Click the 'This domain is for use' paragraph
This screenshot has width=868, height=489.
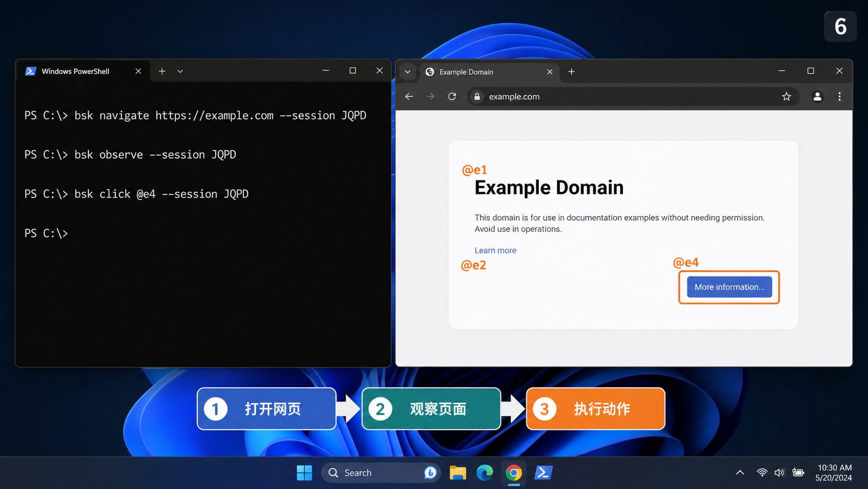pos(619,223)
